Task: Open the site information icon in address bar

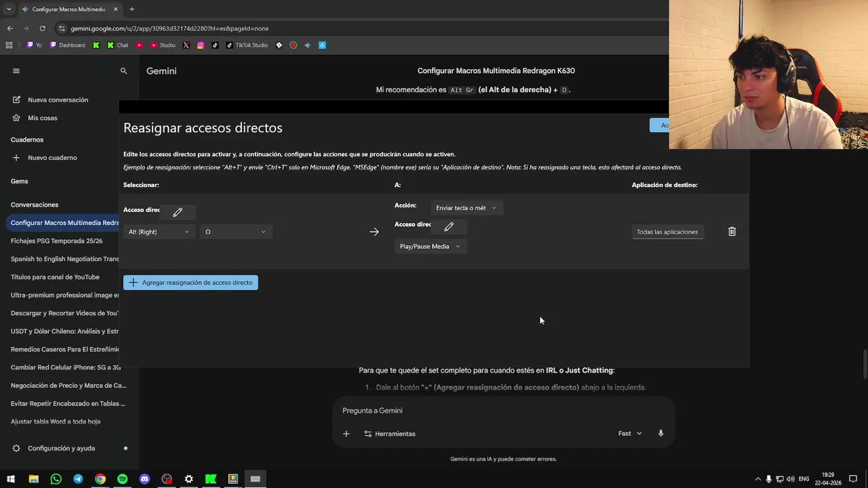Action: click(x=62, y=28)
